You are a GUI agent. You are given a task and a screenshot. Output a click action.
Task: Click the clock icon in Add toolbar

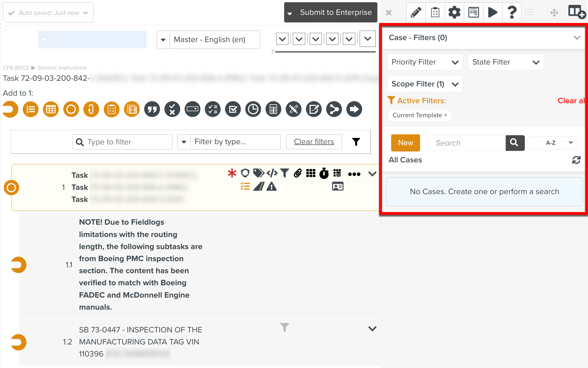[253, 109]
